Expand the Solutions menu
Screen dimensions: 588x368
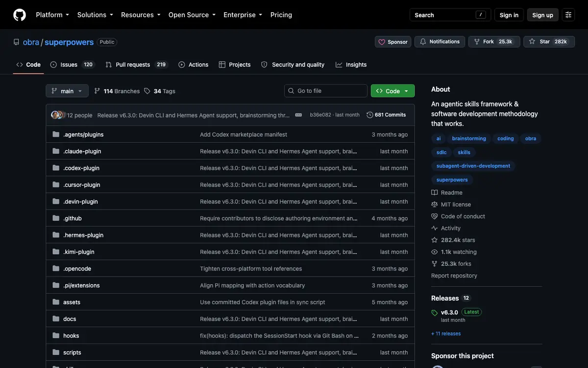95,15
